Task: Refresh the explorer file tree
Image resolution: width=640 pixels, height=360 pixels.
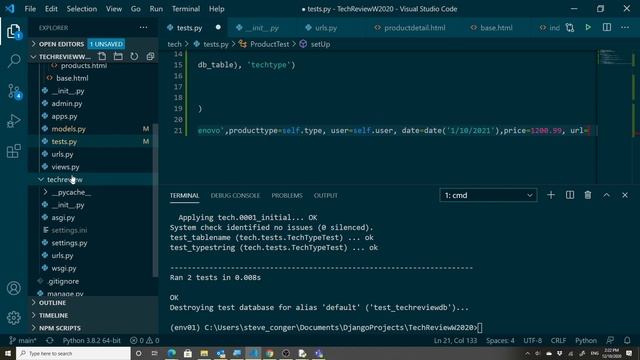Action: [x=134, y=56]
